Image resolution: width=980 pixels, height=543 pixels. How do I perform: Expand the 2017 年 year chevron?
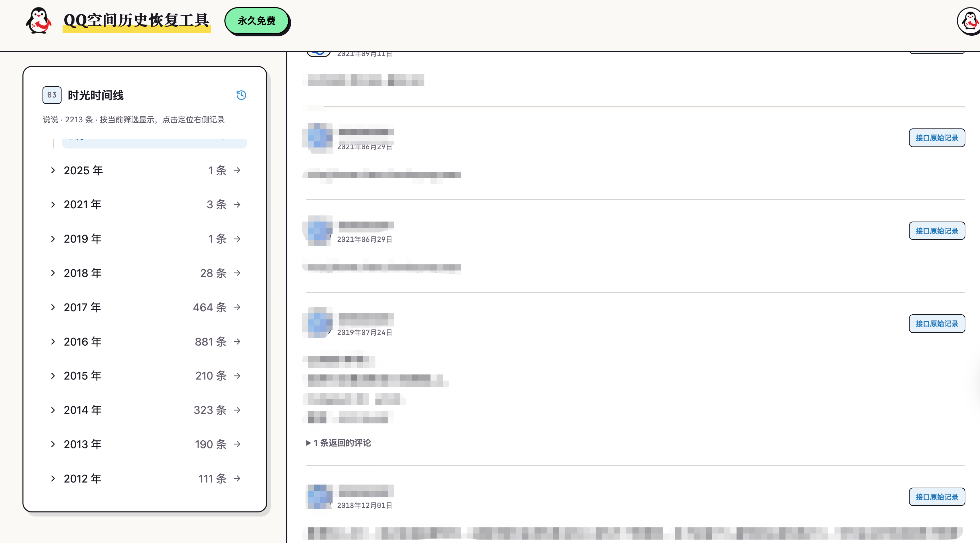(x=53, y=307)
